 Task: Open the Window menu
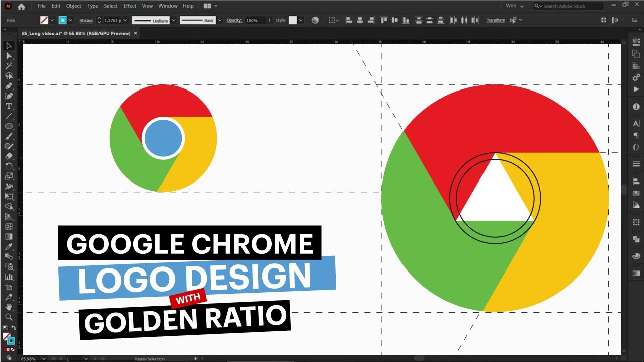point(168,6)
